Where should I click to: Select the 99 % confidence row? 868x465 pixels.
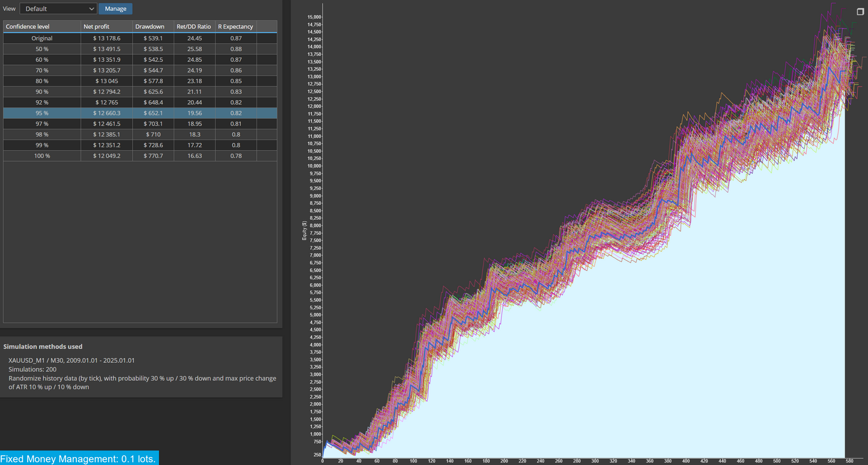point(140,145)
